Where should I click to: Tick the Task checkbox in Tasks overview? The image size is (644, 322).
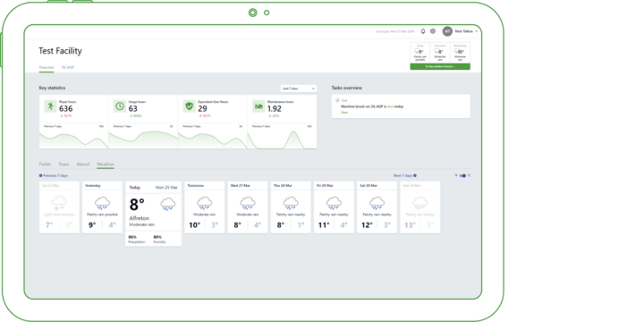[x=337, y=100]
